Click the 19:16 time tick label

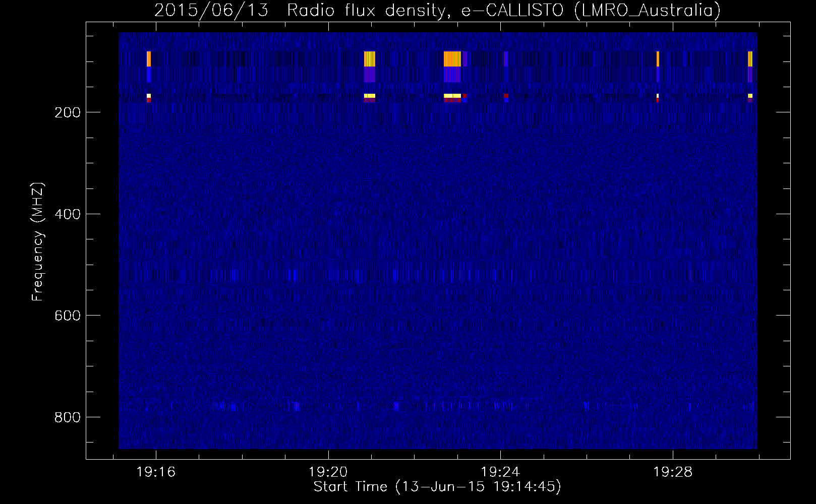click(156, 472)
